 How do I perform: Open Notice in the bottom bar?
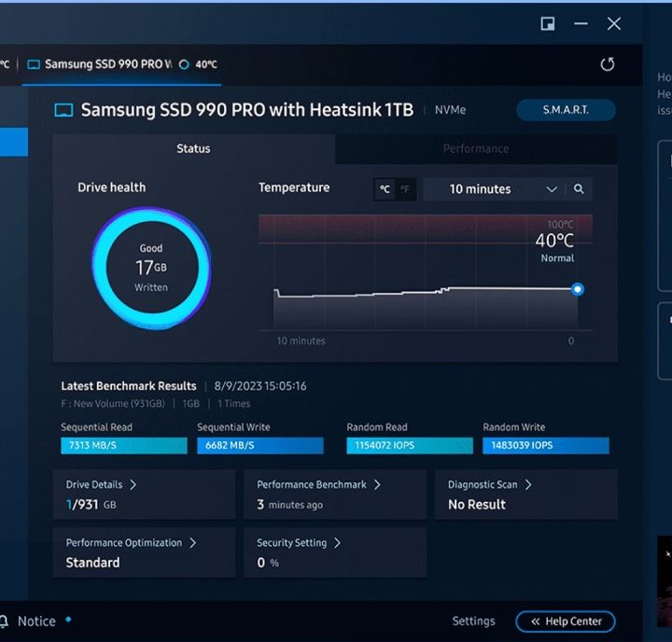tap(36, 621)
